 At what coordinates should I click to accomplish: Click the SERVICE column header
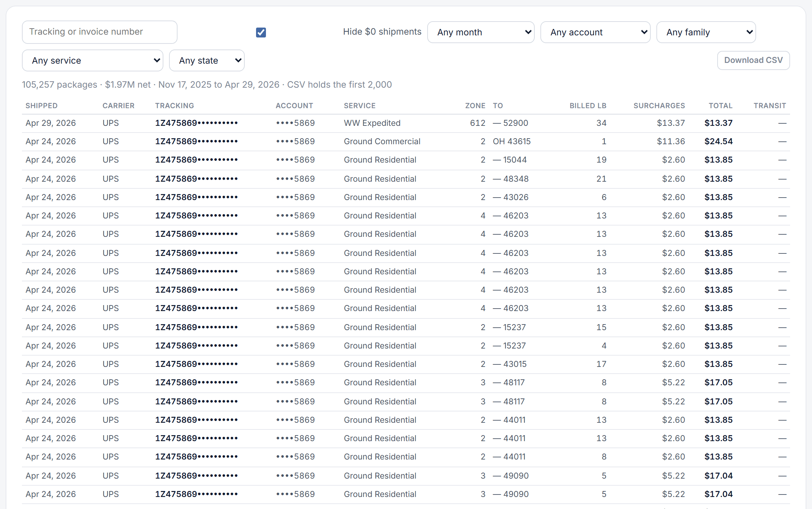pos(360,106)
